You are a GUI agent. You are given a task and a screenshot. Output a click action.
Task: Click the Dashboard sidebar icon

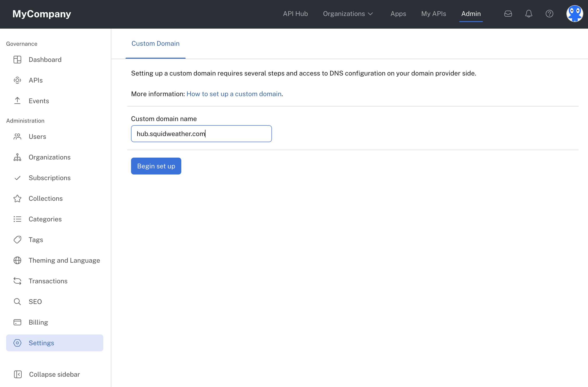coord(18,60)
